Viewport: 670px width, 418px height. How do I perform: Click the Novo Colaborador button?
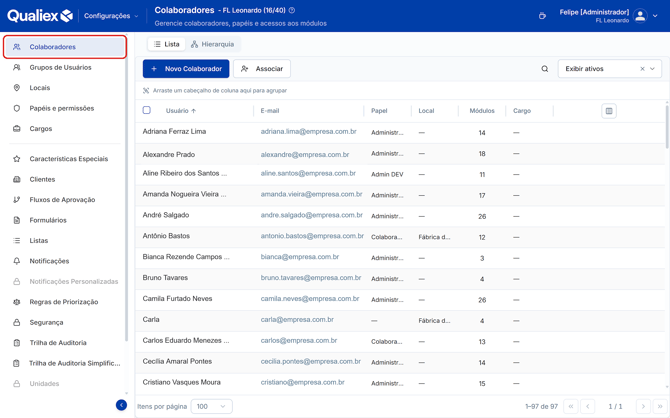point(186,69)
